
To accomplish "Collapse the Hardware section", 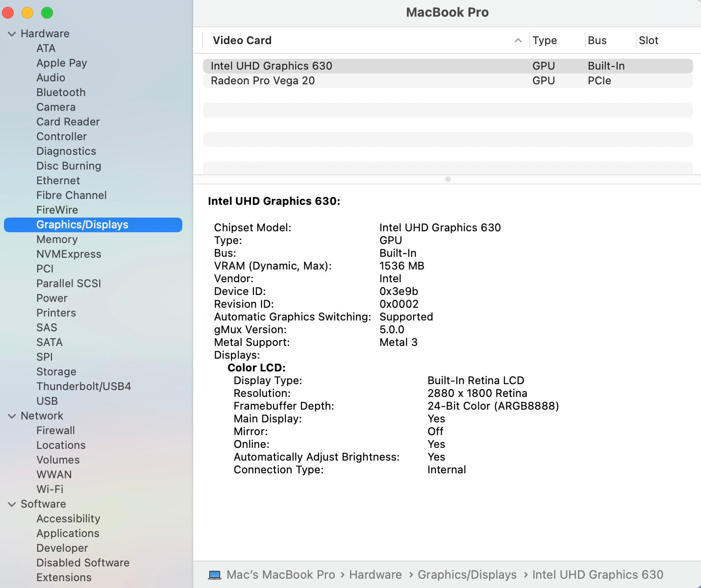I will pos(11,33).
